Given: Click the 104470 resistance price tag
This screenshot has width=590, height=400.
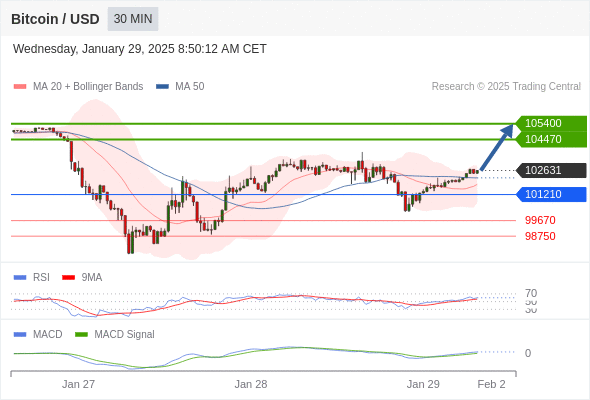Looking at the screenshot, I should 550,139.
